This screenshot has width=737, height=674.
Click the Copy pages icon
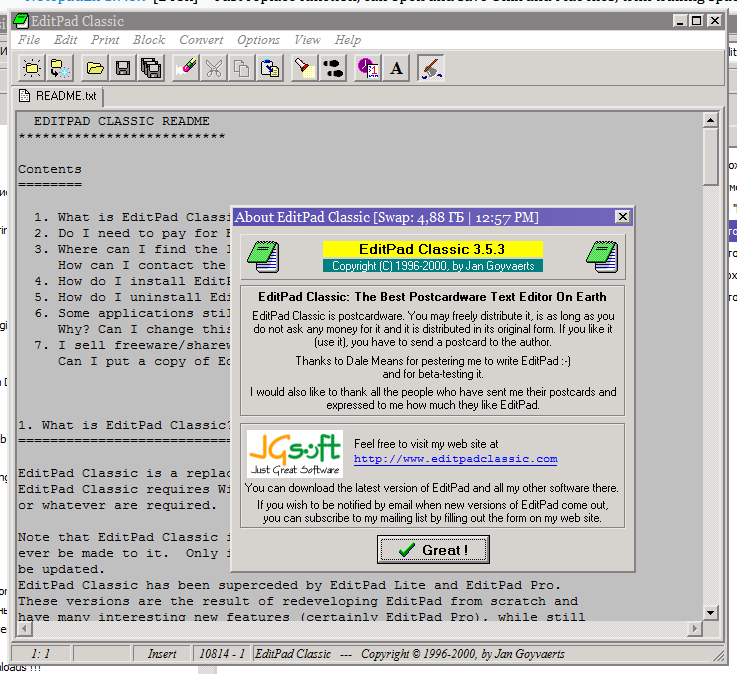coord(242,69)
